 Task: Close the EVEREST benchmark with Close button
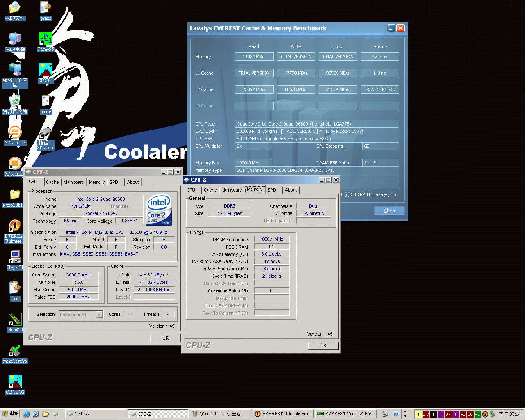(390, 210)
